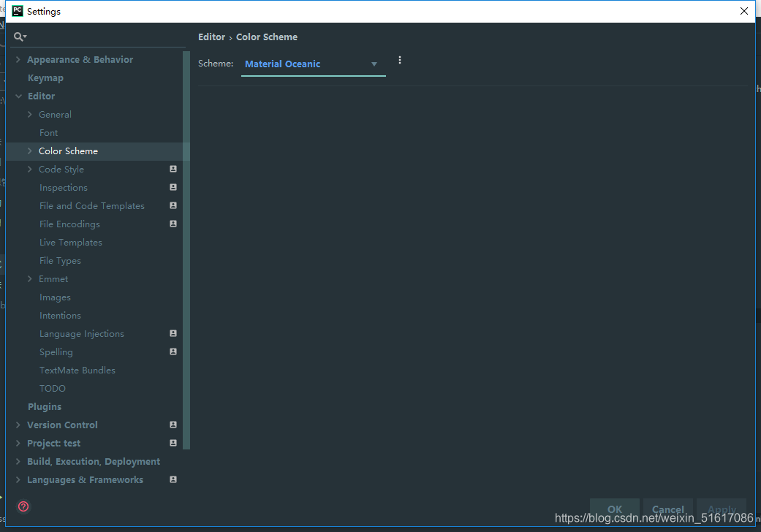
Task: Open the red help question mark icon
Action: click(x=23, y=506)
